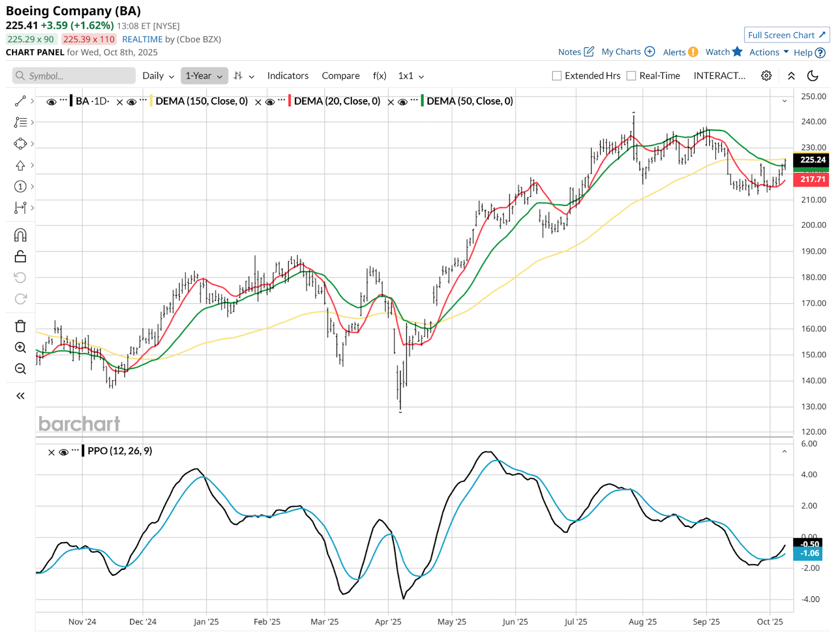Viewport: 840px width, 632px height.
Task: Open the Daily frequency dropdown
Action: point(158,76)
